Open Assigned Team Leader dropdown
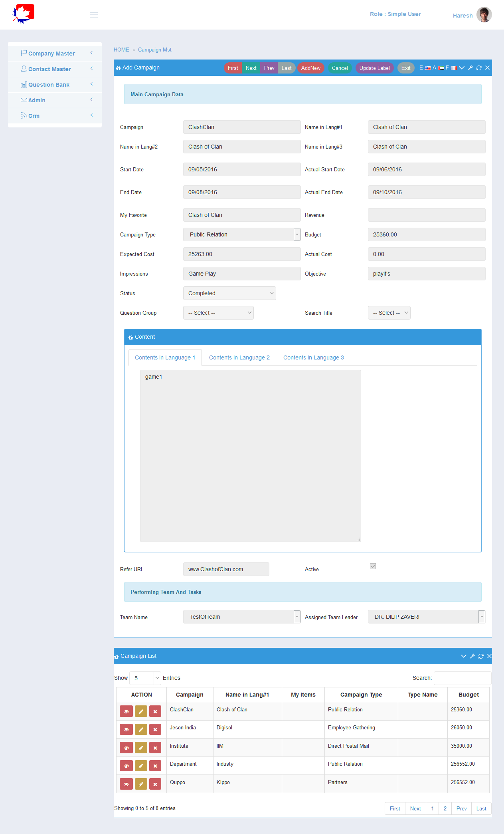The width and height of the screenshot is (504, 834). pyautogui.click(x=427, y=617)
